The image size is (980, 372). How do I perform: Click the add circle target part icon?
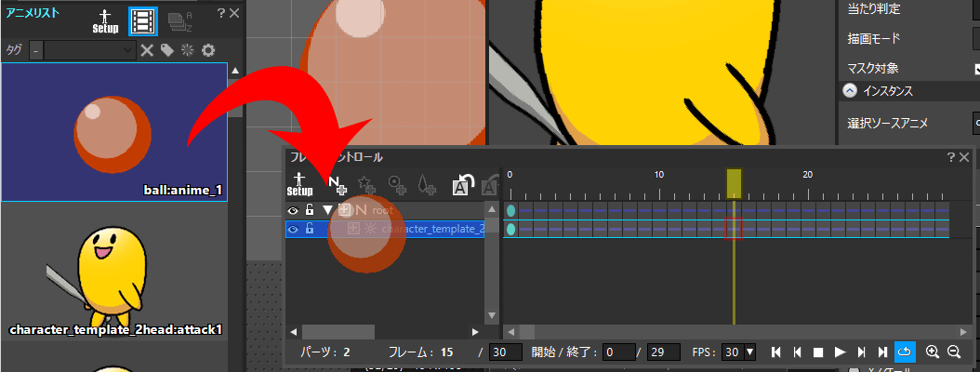click(x=398, y=184)
